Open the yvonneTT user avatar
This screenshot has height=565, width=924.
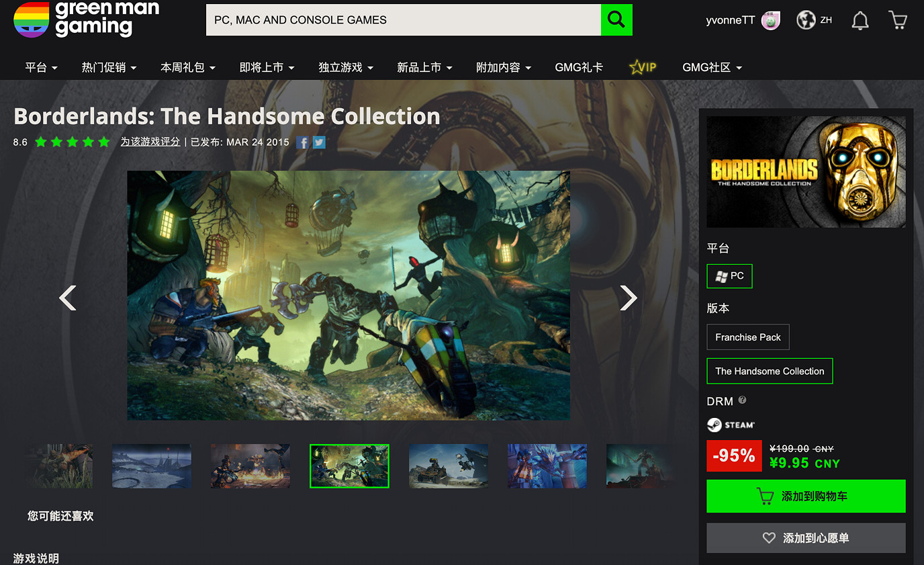(770, 21)
